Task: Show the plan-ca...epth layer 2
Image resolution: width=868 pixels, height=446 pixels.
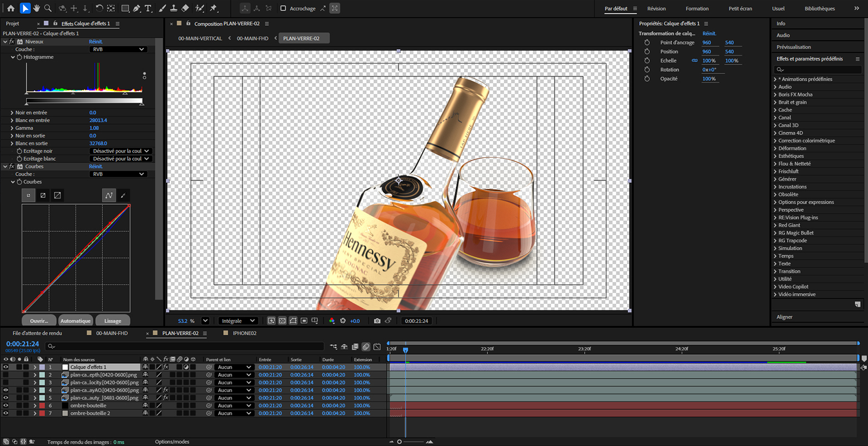Action: [6, 375]
